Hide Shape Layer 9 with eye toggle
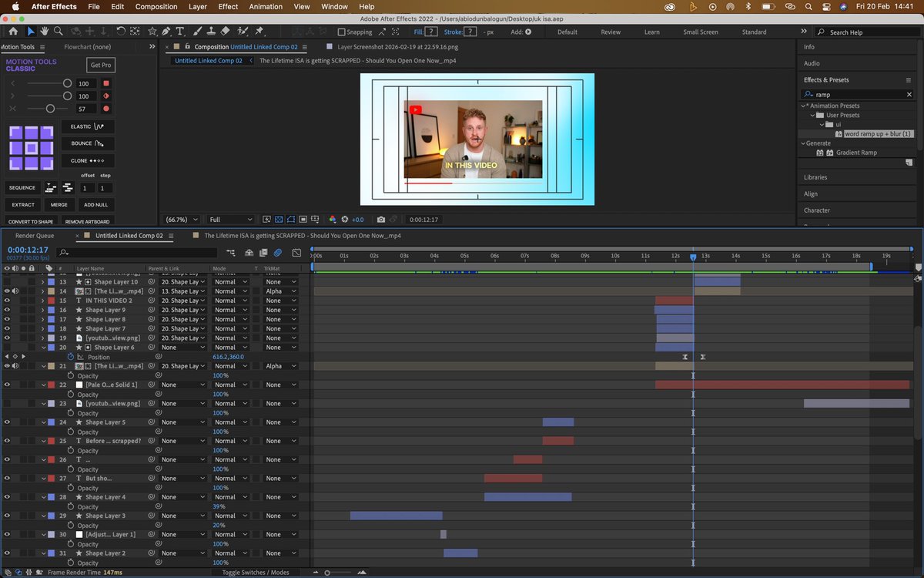 tap(7, 310)
